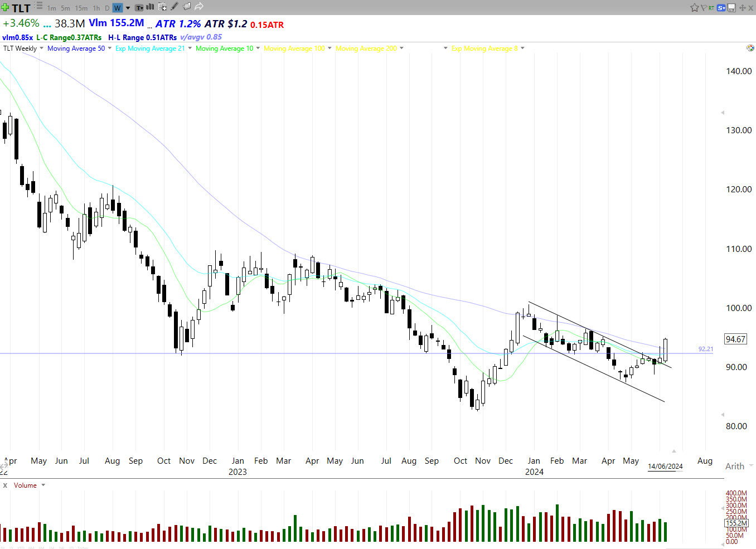Click the 2023 year label on time axis
The height and width of the screenshot is (549, 756).
click(x=238, y=472)
